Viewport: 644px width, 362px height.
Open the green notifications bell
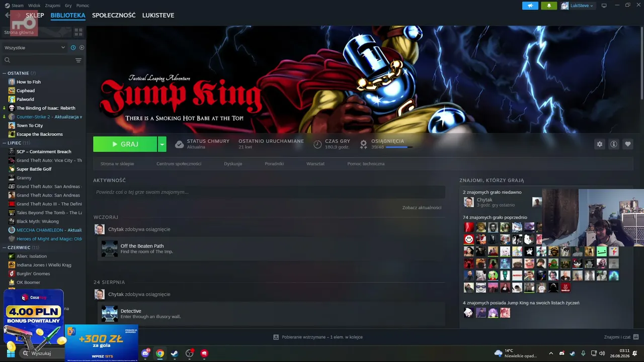[x=549, y=6]
